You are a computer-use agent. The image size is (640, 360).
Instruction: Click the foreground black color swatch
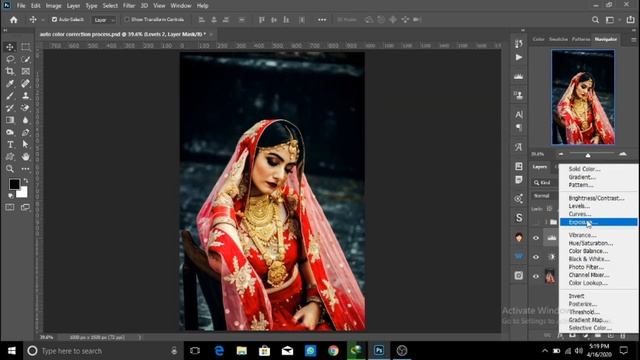[14, 184]
